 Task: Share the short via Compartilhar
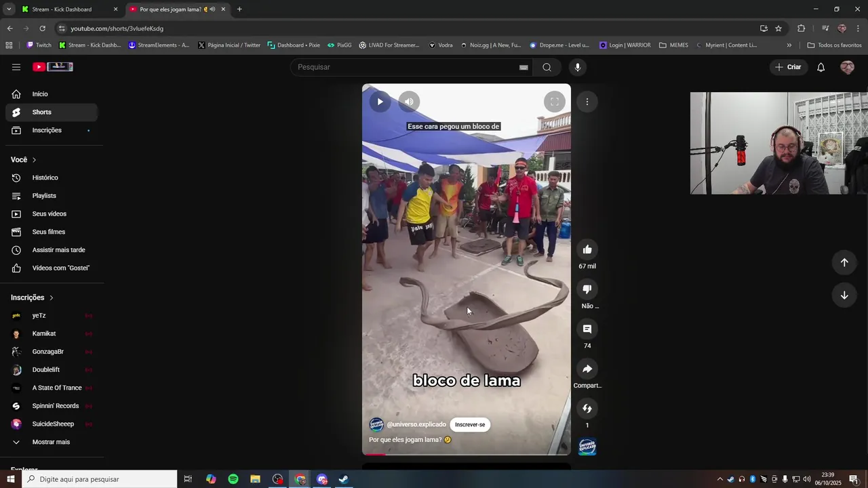(x=587, y=369)
